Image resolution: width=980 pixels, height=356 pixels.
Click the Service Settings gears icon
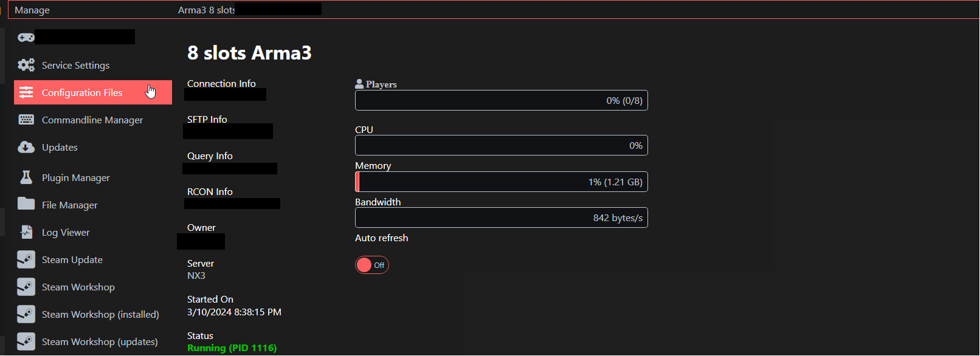tap(26, 65)
